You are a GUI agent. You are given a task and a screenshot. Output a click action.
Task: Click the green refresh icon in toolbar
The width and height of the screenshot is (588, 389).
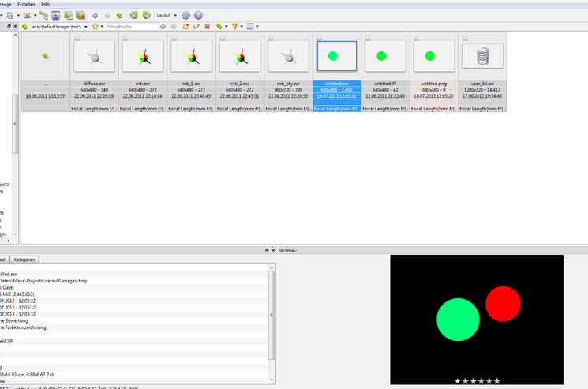click(134, 15)
